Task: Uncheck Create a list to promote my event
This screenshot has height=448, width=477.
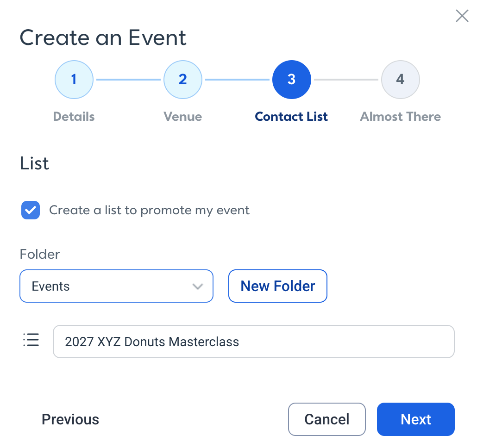Action: 31,210
